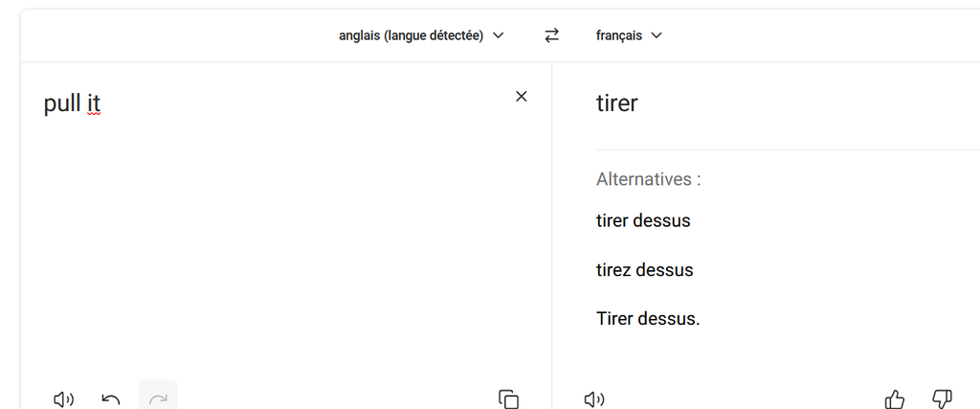Open the français target language dropdown
Viewport: 980px width, 409px height.
pyautogui.click(x=629, y=35)
